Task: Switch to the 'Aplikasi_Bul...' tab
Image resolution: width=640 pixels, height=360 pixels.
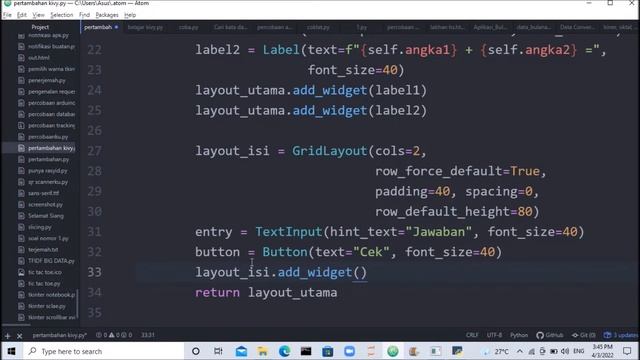Action: tap(490, 27)
